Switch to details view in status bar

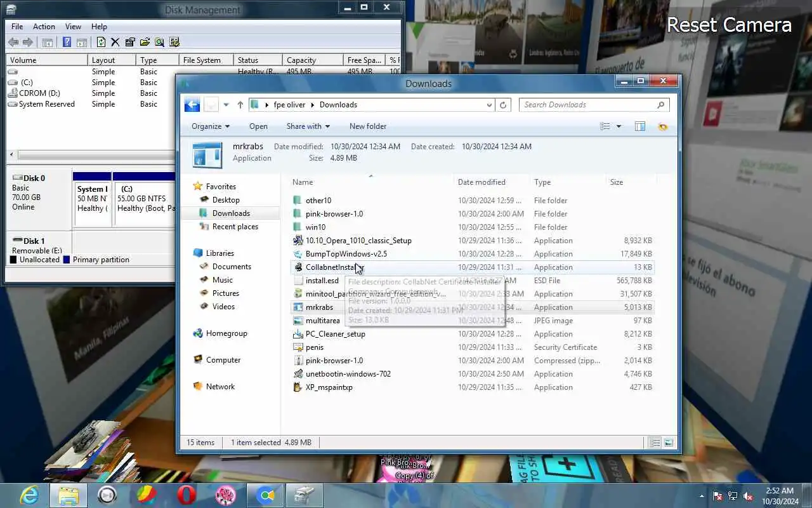pyautogui.click(x=655, y=443)
